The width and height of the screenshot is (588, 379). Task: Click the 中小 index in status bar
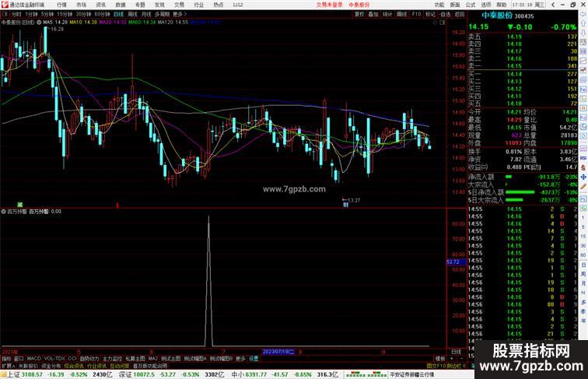click(238, 374)
